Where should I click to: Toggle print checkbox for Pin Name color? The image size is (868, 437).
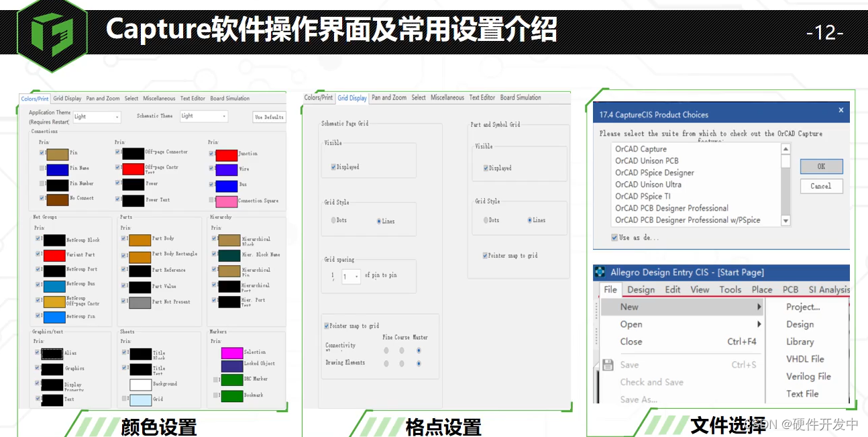[42, 168]
